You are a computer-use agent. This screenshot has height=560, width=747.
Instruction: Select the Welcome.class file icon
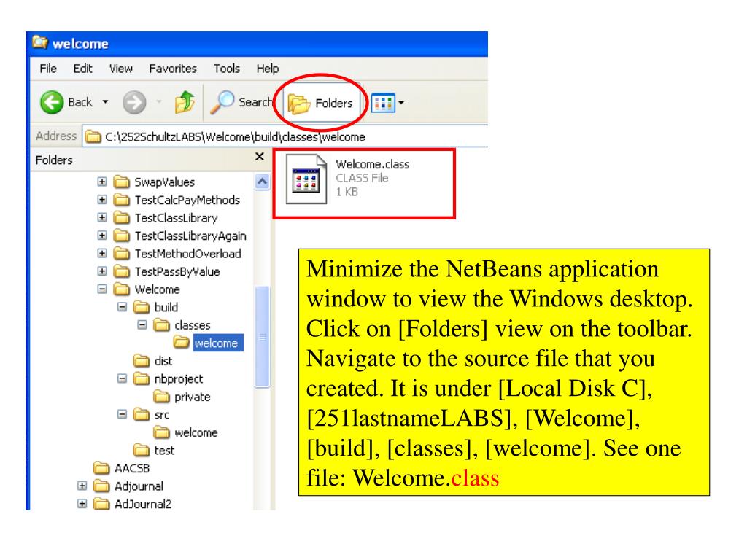tap(306, 179)
